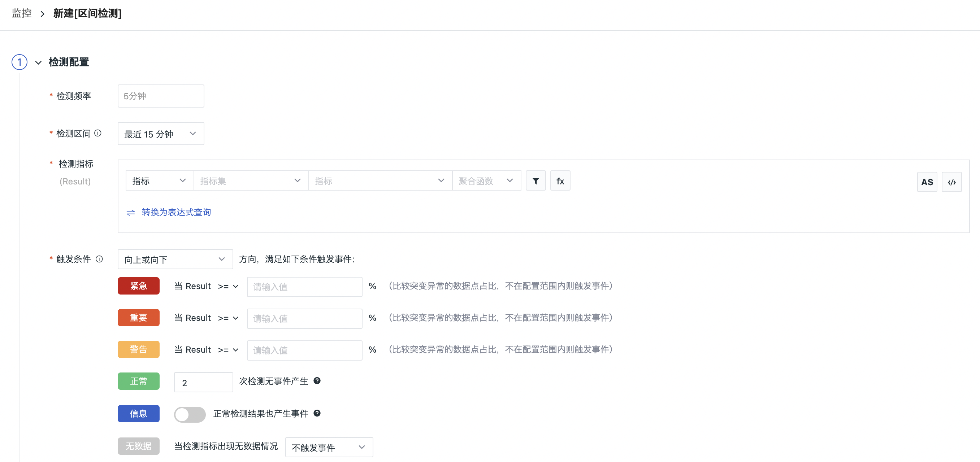The height and width of the screenshot is (462, 980).
Task: Change operator >= in 重要 row
Action: point(228,318)
